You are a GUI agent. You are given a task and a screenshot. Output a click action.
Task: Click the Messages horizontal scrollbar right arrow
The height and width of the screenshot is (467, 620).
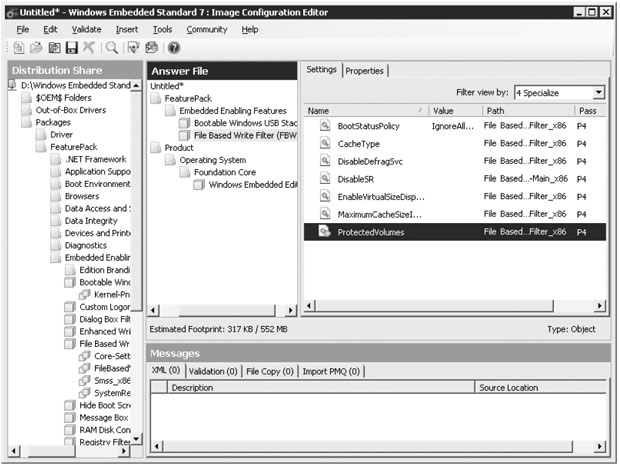click(600, 446)
